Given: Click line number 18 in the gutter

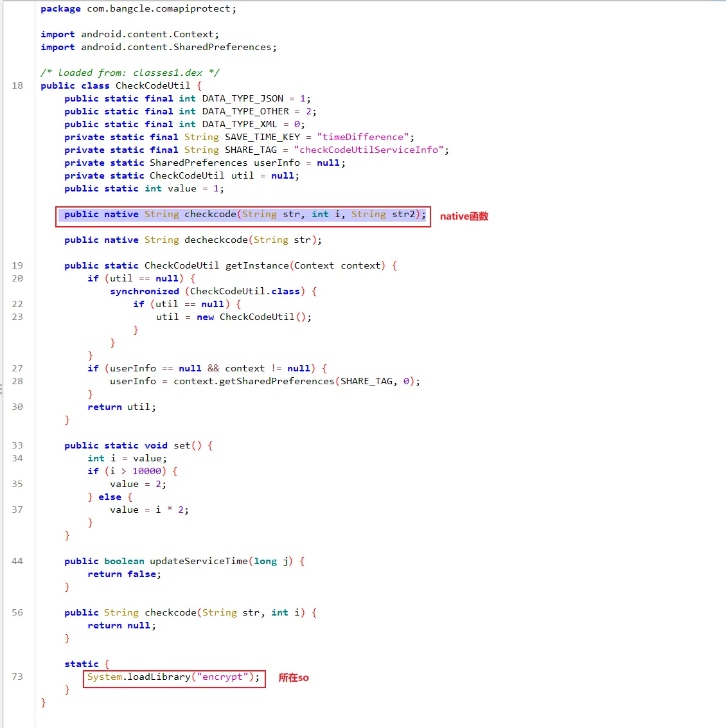Looking at the screenshot, I should (x=17, y=86).
